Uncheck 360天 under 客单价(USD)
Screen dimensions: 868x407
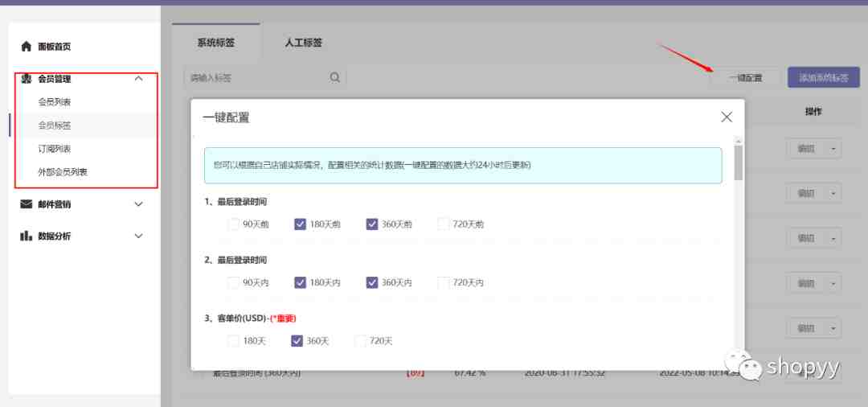[x=297, y=341]
